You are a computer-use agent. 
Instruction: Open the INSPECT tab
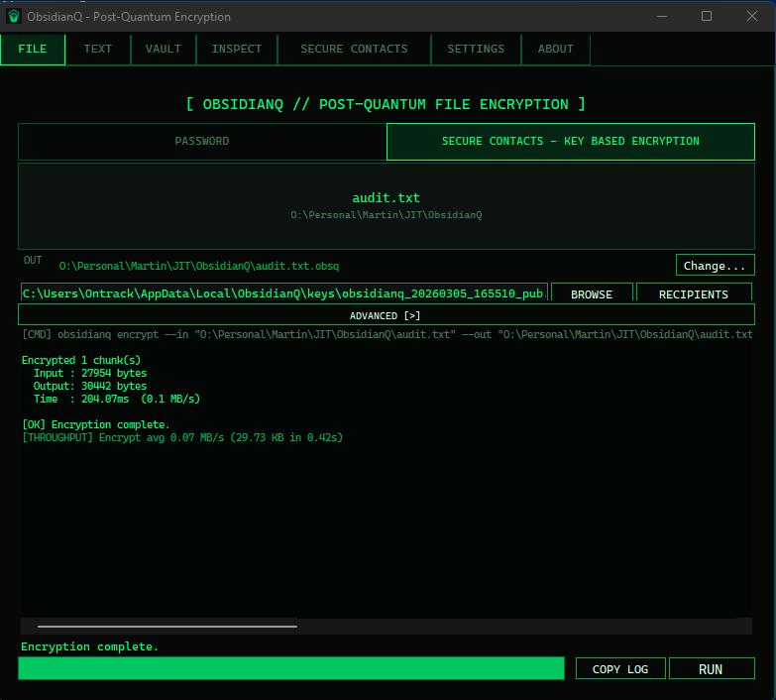(x=237, y=49)
